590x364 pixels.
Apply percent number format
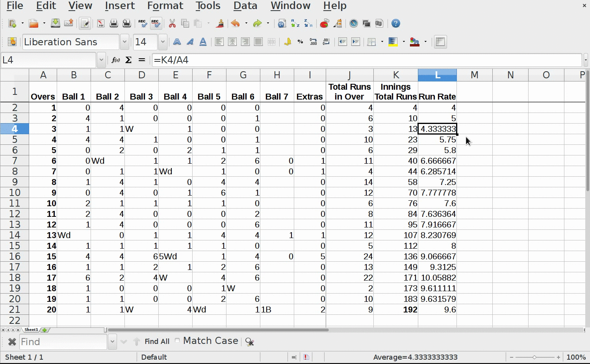301,42
